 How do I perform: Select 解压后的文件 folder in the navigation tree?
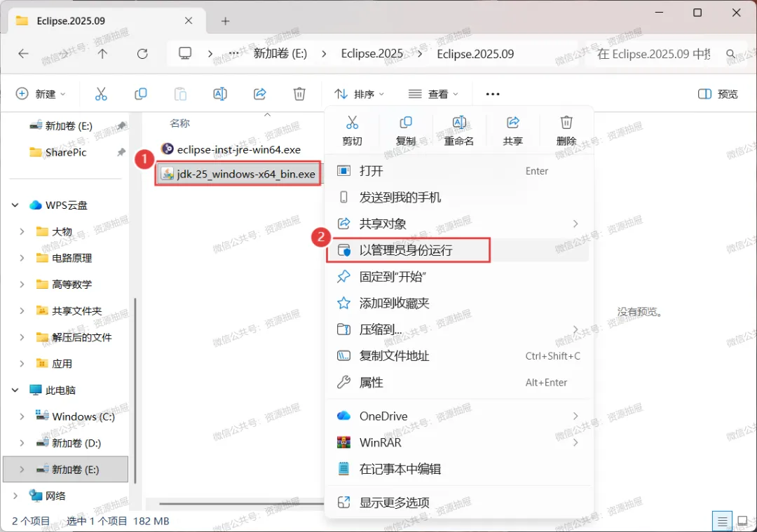(81, 337)
